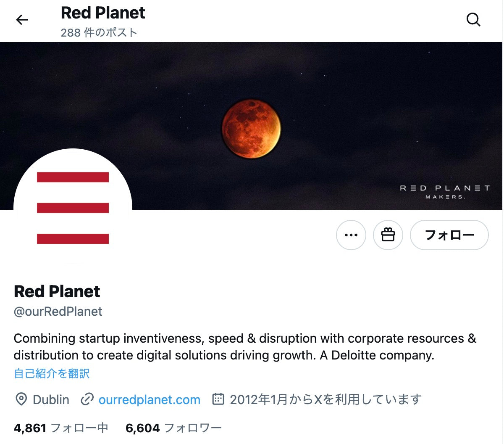Click the 288 件のポスト post count

99,32
